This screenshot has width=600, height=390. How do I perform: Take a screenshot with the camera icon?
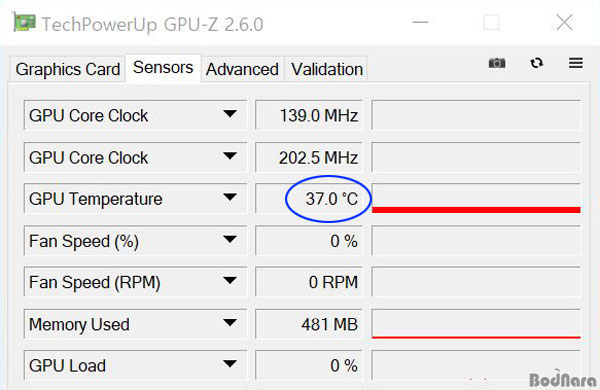pos(497,63)
